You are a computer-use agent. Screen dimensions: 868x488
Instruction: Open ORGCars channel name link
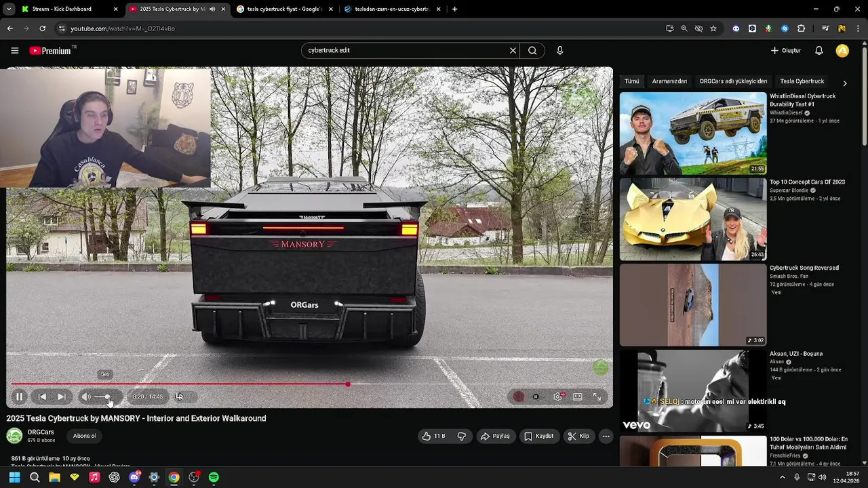tap(41, 432)
